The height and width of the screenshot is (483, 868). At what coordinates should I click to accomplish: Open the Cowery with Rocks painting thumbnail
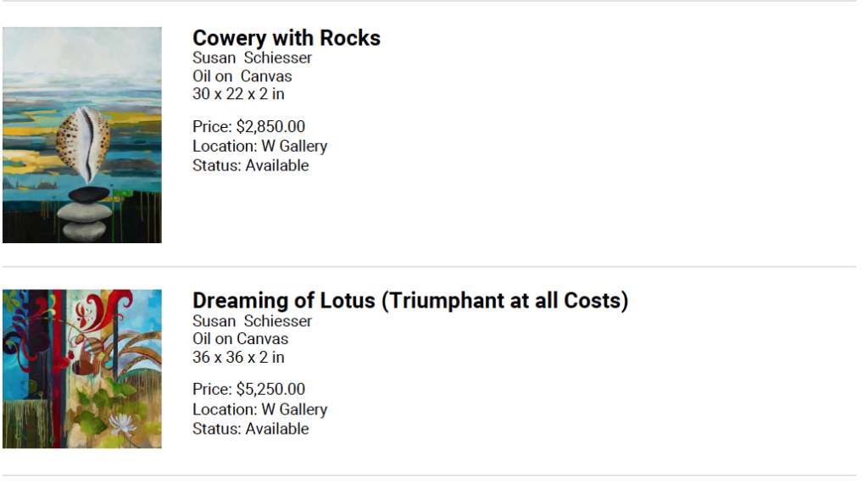tap(82, 135)
